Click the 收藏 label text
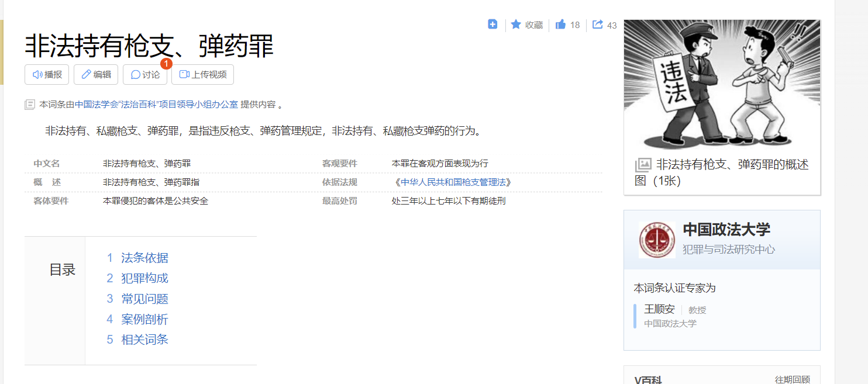Screen dimensions: 868x384 (534, 25)
